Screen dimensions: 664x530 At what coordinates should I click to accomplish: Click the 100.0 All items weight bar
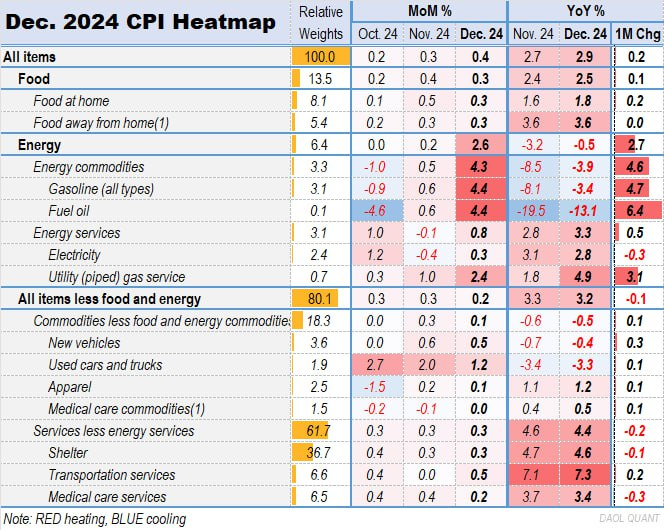pyautogui.click(x=320, y=56)
